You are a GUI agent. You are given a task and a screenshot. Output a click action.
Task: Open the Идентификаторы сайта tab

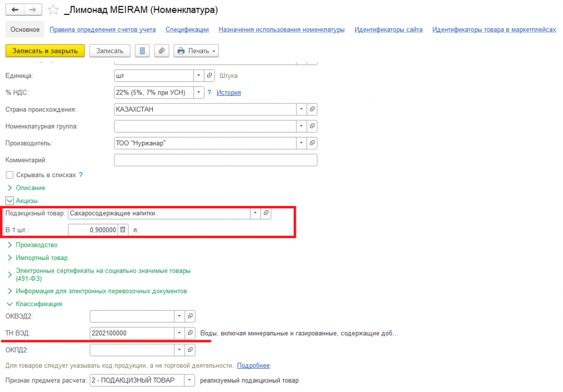click(389, 30)
